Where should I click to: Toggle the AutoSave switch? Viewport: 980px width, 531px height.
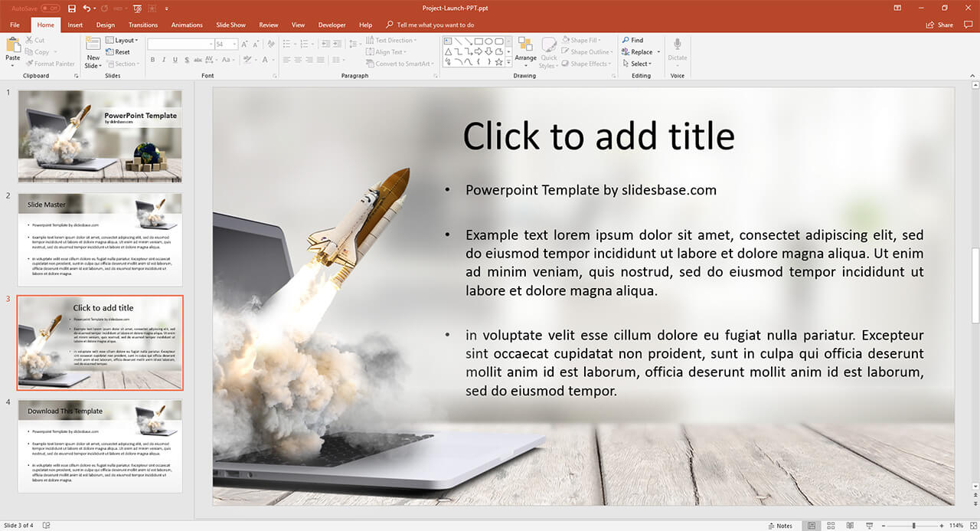pos(50,8)
